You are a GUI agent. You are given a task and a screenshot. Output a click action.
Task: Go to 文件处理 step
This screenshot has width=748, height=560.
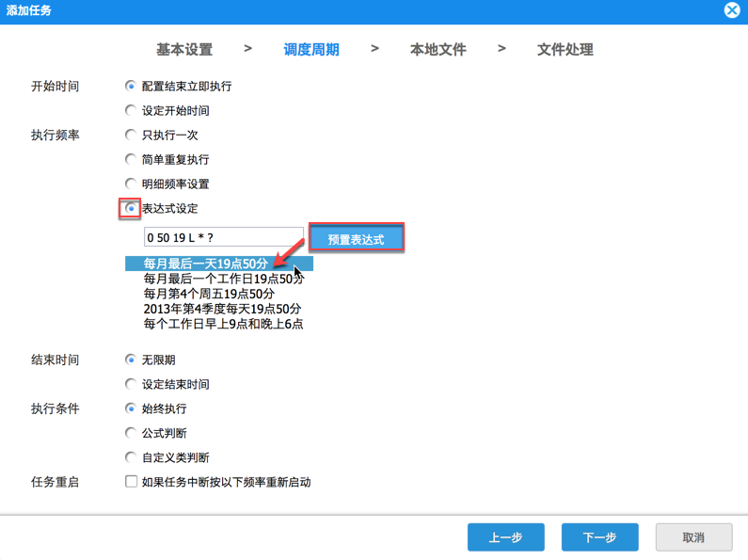coord(565,49)
